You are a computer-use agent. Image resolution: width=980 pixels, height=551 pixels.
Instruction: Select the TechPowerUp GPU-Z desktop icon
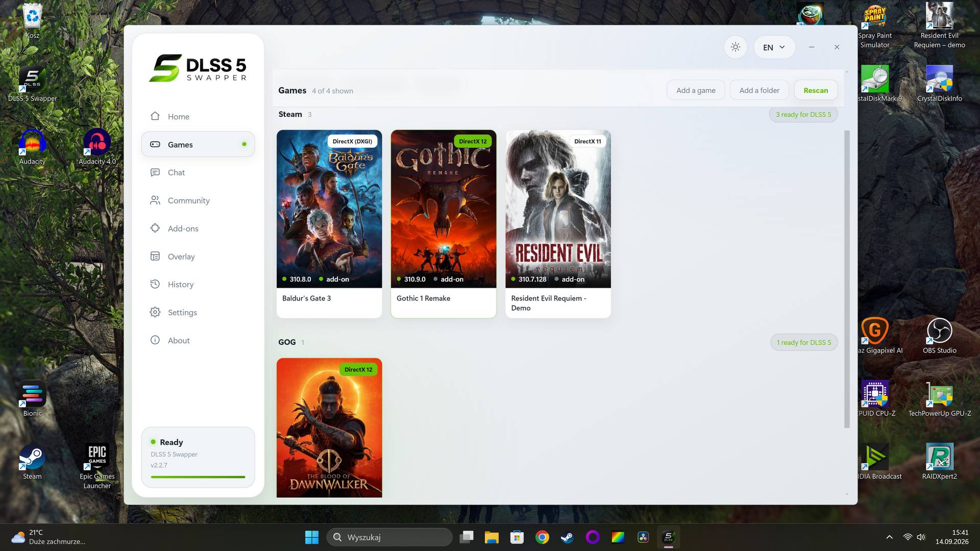(939, 399)
